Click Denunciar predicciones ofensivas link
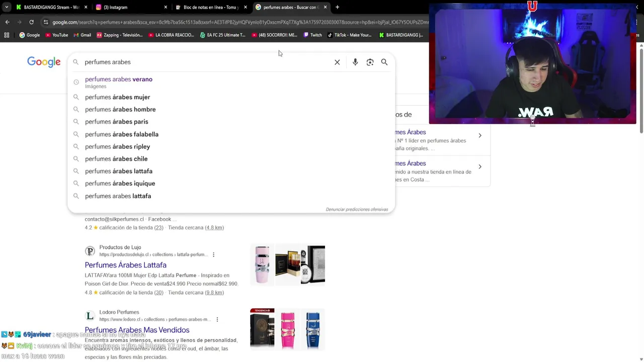 (357, 209)
